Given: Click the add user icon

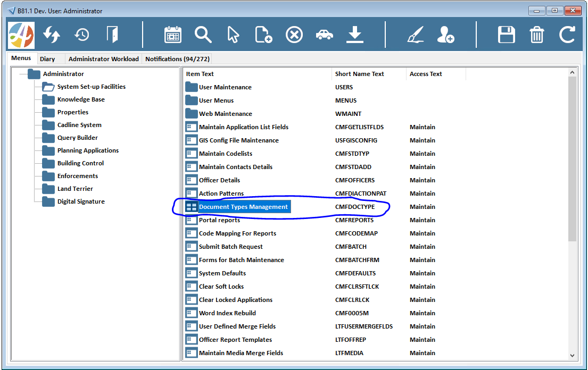Looking at the screenshot, I should (x=445, y=35).
